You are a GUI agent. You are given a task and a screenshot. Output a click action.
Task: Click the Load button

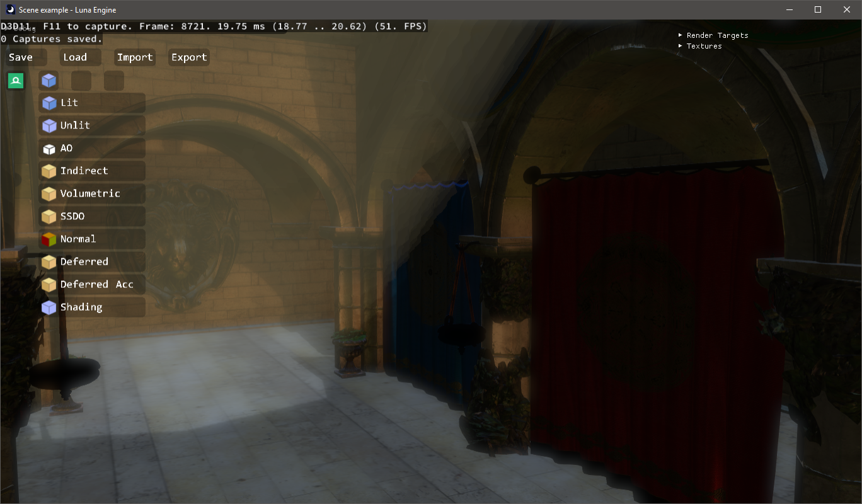81,57
